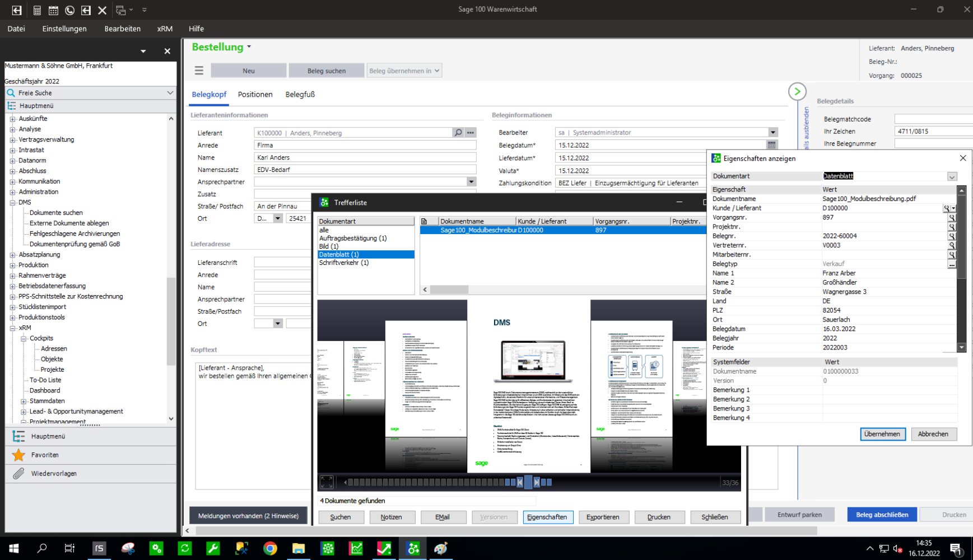This screenshot has height=560, width=973.
Task: Click the hamburger menu beside Neu button
Action: 199,71
